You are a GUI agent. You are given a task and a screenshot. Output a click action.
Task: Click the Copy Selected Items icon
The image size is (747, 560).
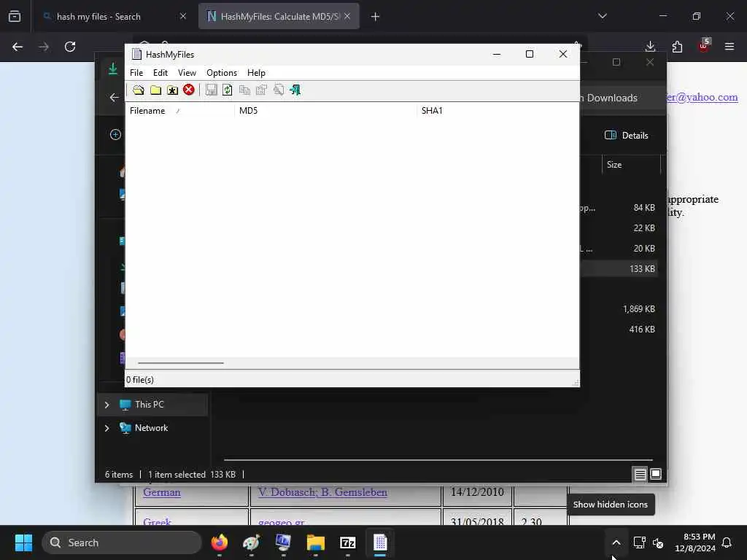tap(244, 90)
